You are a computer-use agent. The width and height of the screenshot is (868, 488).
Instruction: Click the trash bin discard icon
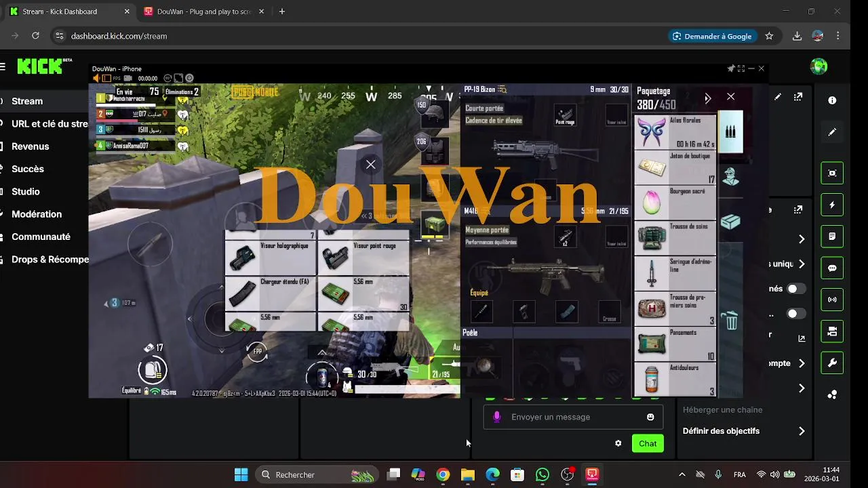pyautogui.click(x=730, y=320)
